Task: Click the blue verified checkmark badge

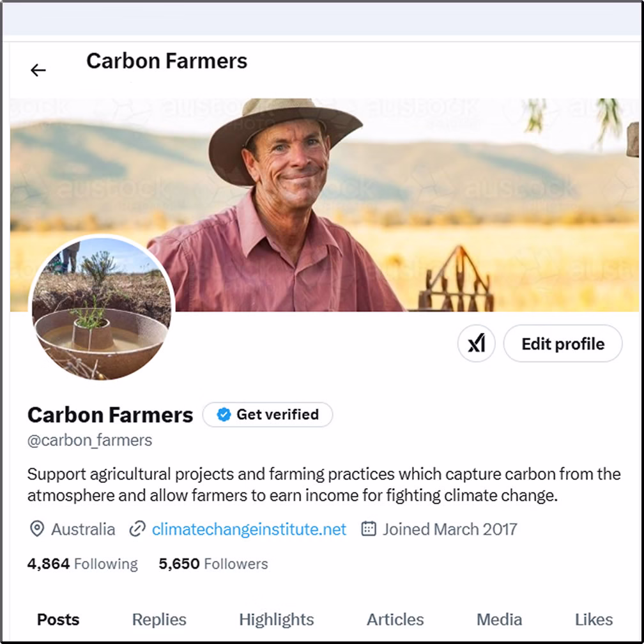Action: (224, 415)
